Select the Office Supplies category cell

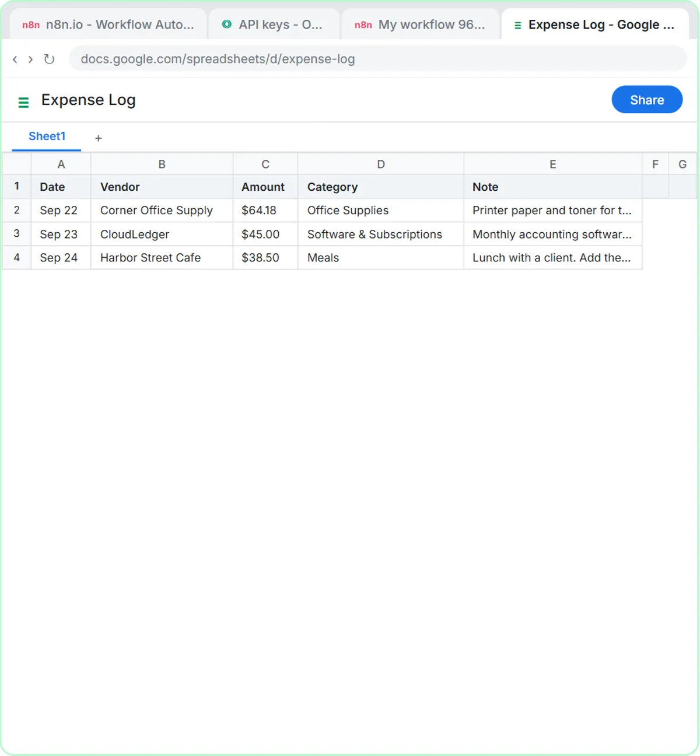(x=381, y=210)
